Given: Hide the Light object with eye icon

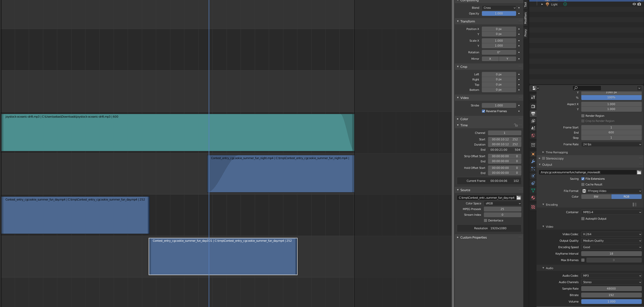Looking at the screenshot, I should tap(634, 4).
